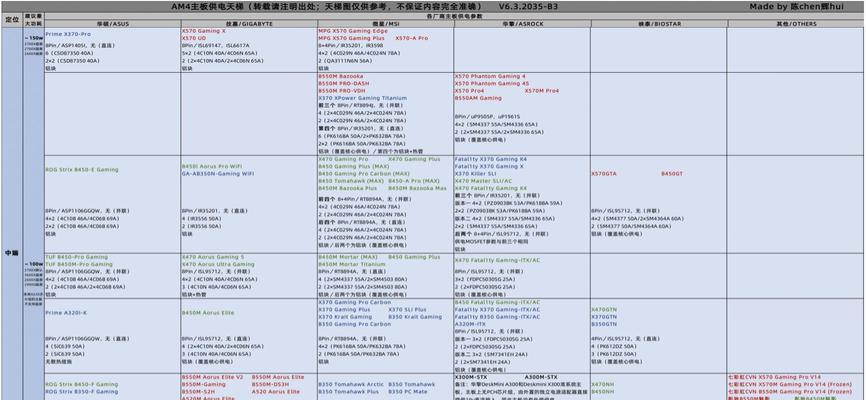
Task: Select the 其他/OTHERS column header
Action: pos(795,24)
